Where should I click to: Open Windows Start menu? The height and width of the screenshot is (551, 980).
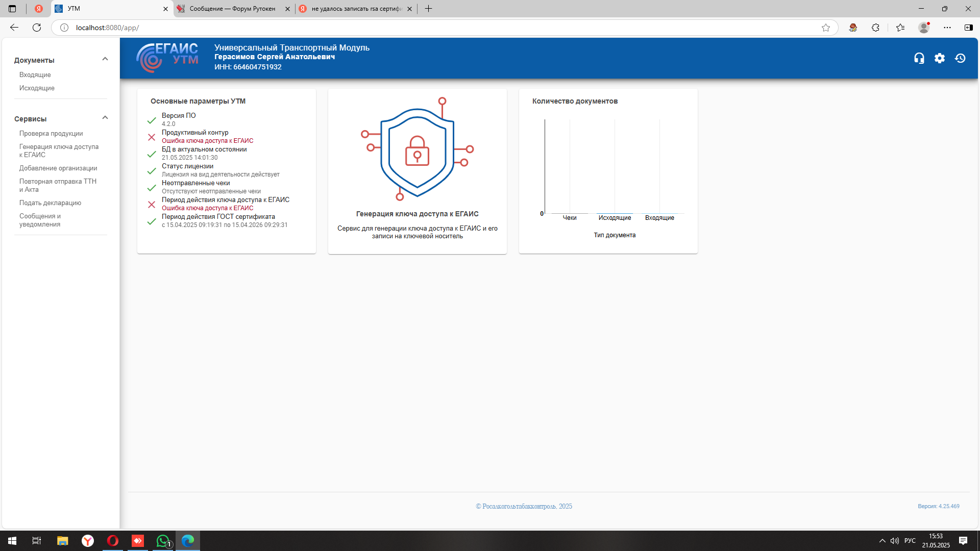12,541
